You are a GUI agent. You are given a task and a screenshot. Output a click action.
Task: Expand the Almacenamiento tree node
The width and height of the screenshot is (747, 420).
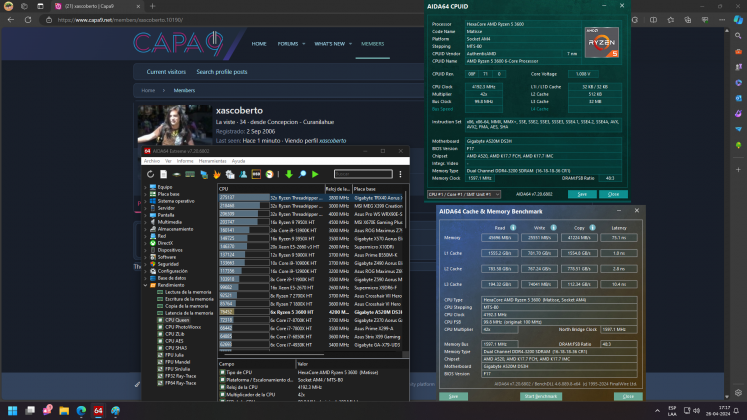click(x=146, y=229)
